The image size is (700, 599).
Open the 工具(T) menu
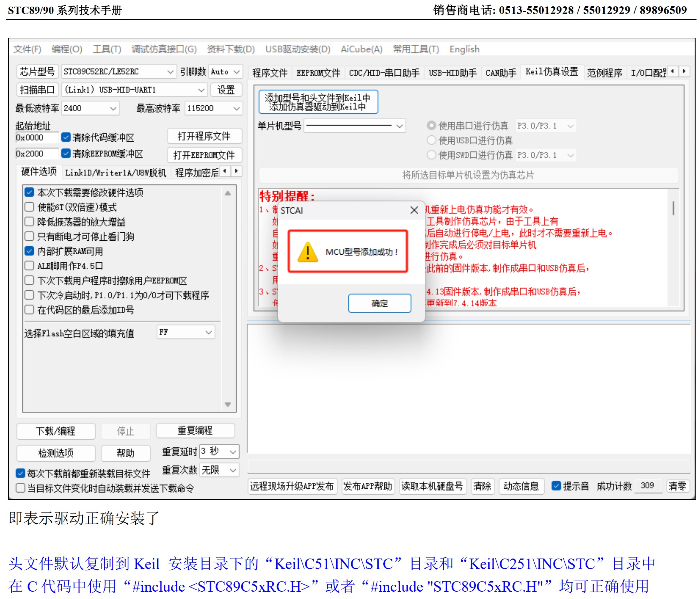[107, 49]
